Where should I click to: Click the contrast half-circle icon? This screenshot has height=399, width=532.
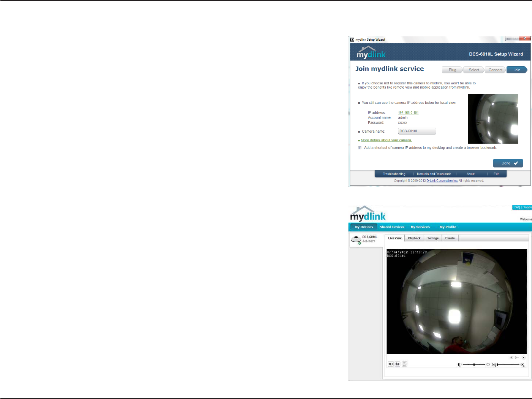coord(459,365)
